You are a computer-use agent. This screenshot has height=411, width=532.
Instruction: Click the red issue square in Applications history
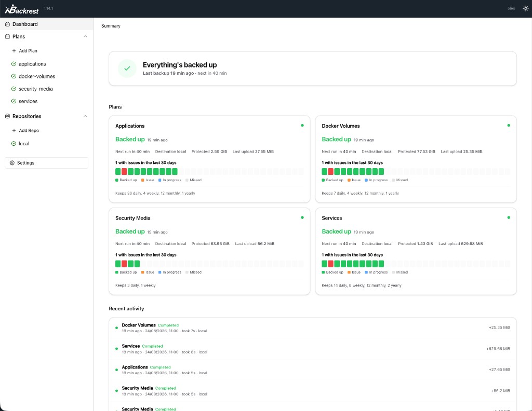tap(124, 171)
